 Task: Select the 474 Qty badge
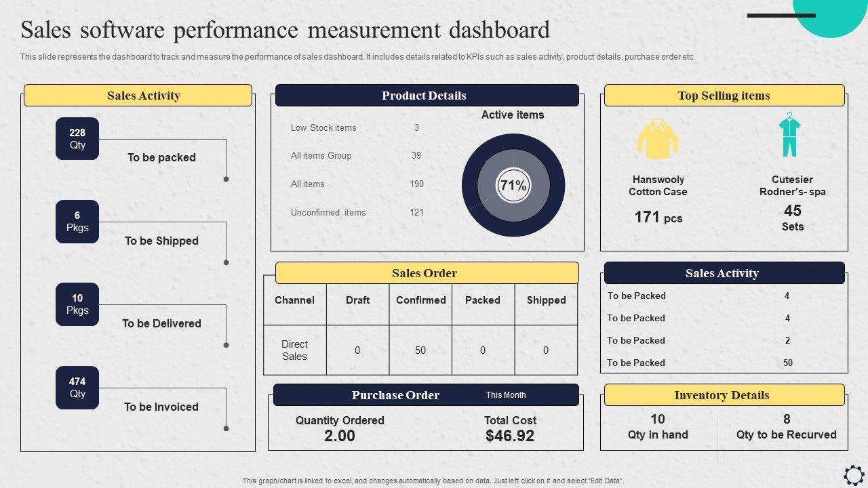pos(77,388)
